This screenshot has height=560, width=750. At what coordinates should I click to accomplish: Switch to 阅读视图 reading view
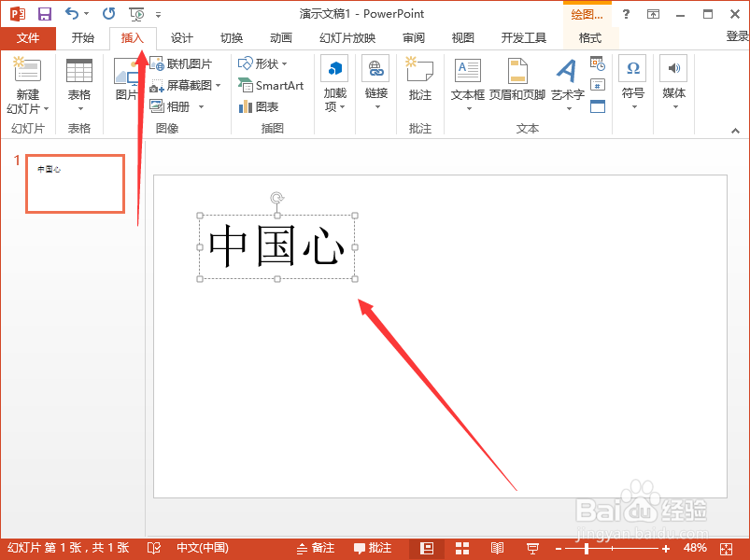(498, 548)
